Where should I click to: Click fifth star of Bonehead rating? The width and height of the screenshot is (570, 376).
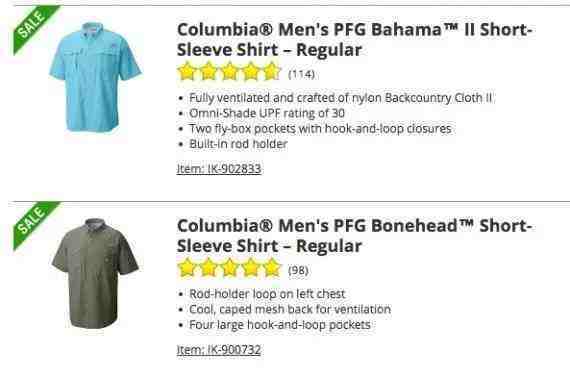(272, 268)
